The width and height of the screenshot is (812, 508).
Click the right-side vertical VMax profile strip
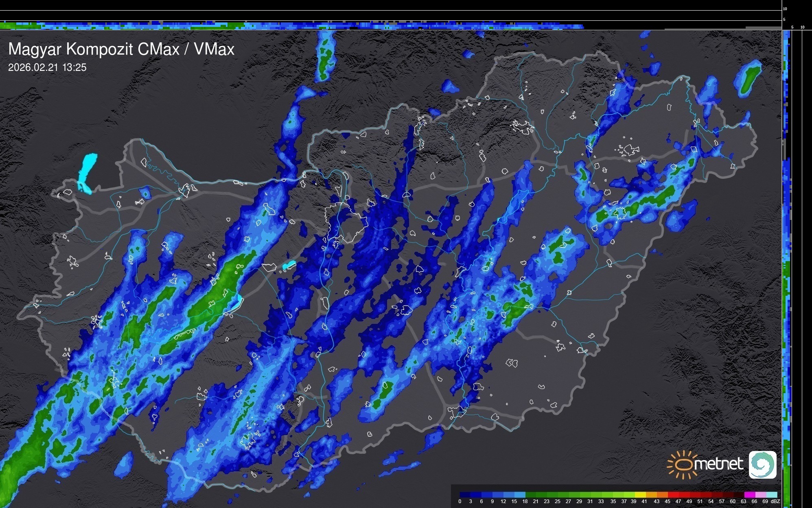[x=786, y=244]
